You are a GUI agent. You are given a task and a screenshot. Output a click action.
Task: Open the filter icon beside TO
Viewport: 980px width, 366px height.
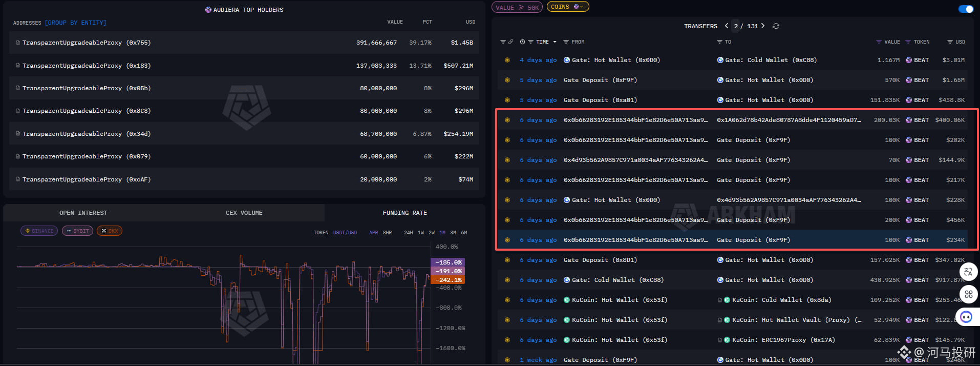click(x=719, y=42)
